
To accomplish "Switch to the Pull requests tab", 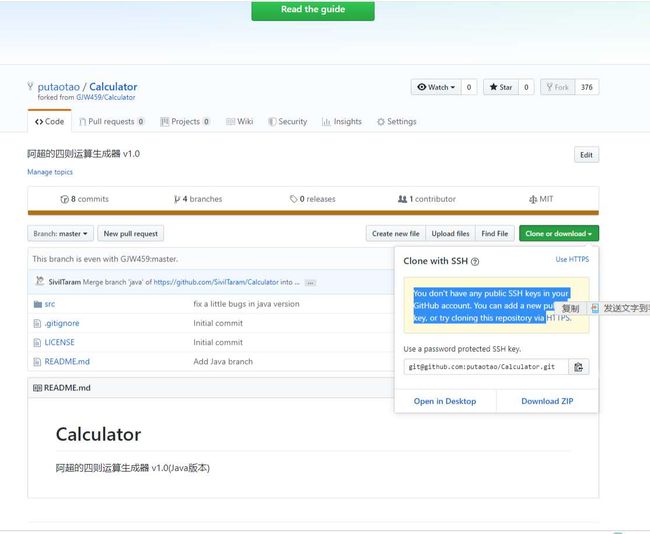I will point(112,121).
